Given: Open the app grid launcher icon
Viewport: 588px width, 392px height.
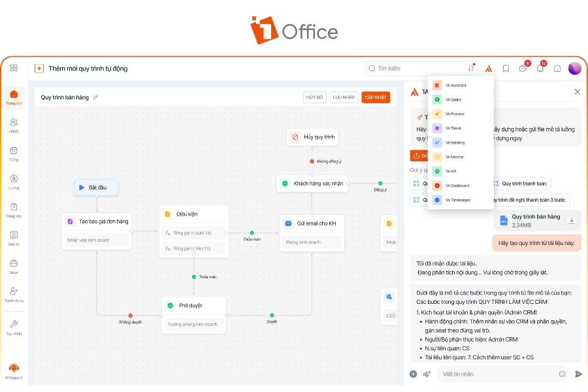Looking at the screenshot, I should tap(14, 67).
